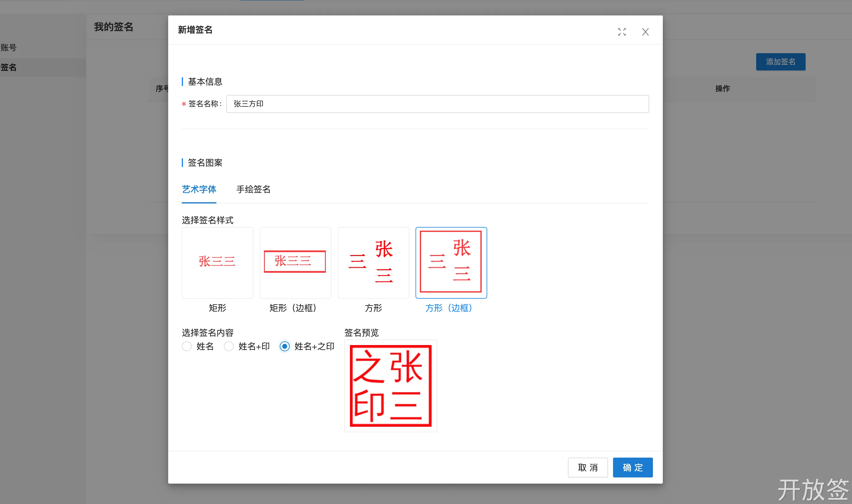
Task: Open the 艺术字体 tab
Action: (x=199, y=189)
